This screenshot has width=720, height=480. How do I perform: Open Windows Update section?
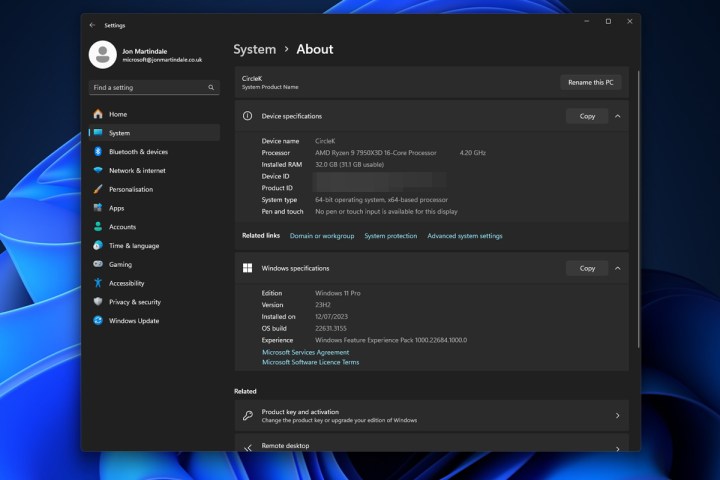(134, 321)
